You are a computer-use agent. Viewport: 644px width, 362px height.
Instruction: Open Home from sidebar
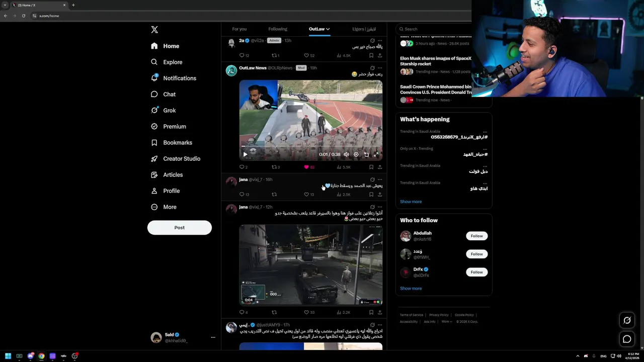[165, 46]
